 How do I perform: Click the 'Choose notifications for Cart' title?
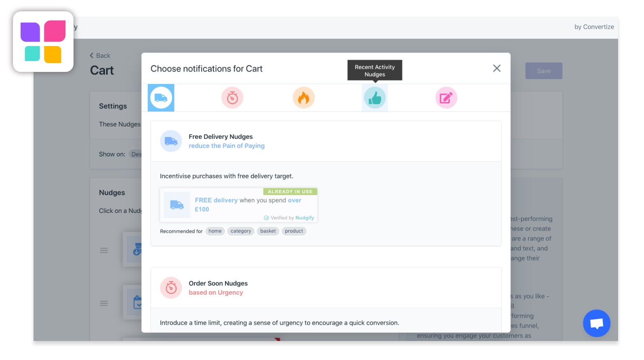206,69
